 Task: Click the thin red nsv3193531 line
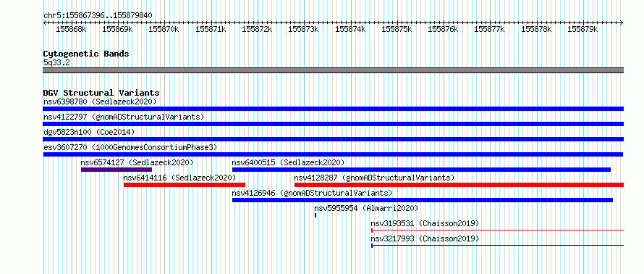[x=497, y=231]
